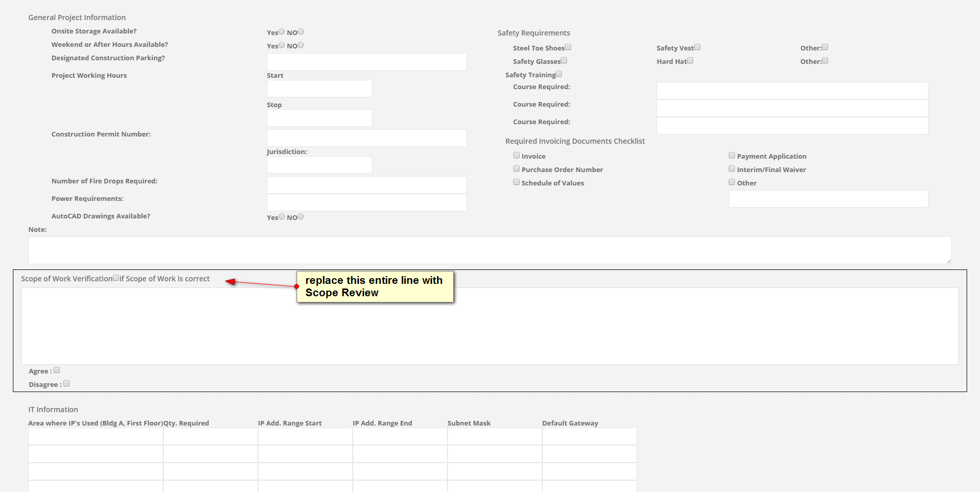Image resolution: width=980 pixels, height=492 pixels.
Task: Tick the Agree checkbox
Action: point(57,370)
